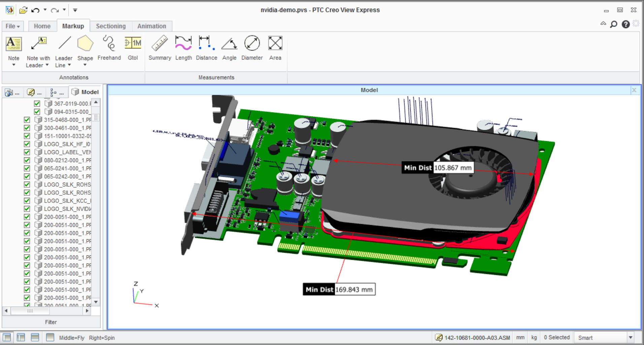Click the tree horizontal scroll-right arrow

coord(87,311)
